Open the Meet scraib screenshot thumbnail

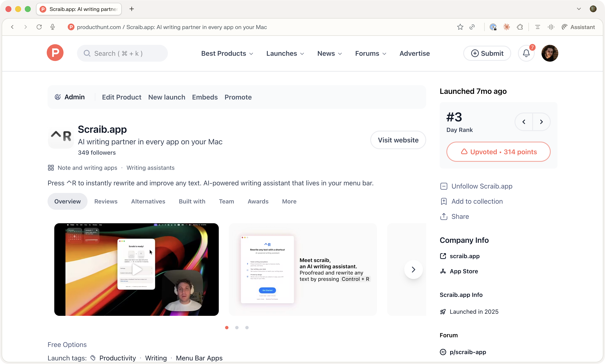pyautogui.click(x=303, y=270)
